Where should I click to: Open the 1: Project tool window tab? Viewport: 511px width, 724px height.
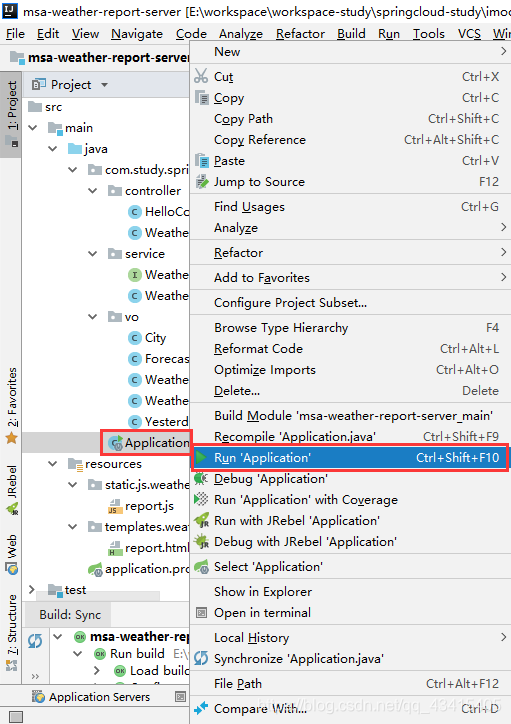[12, 114]
